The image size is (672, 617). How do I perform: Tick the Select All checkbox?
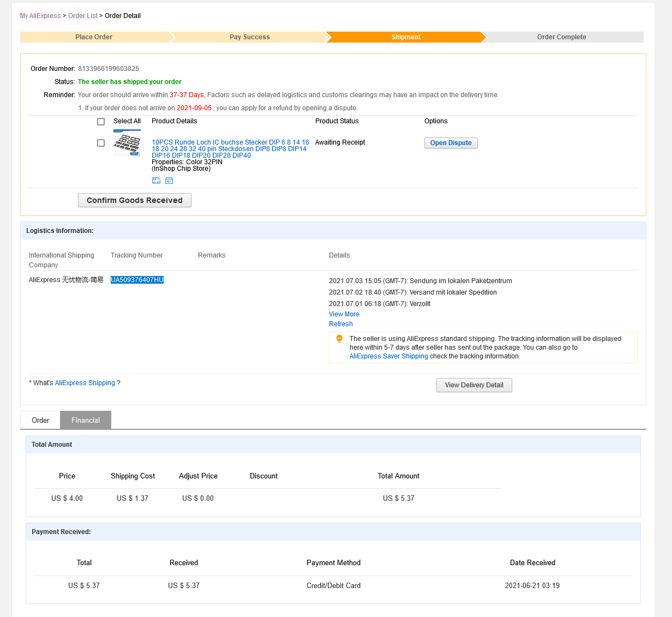pyautogui.click(x=101, y=122)
